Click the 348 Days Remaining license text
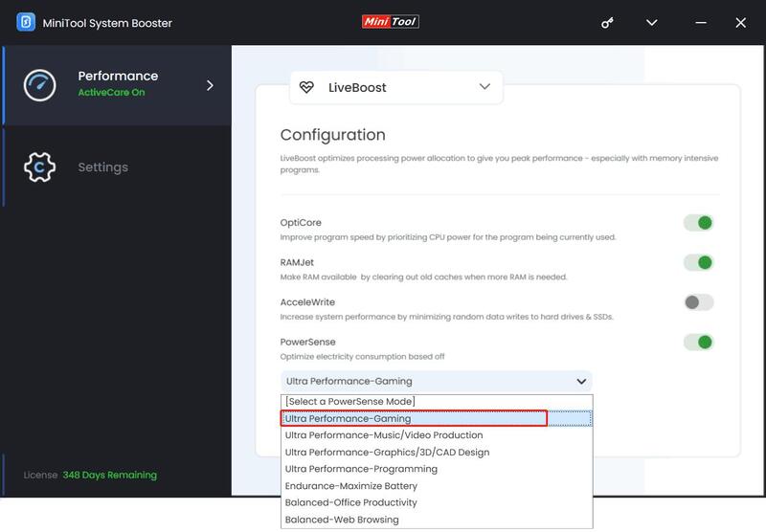766x532 pixels. click(x=109, y=475)
